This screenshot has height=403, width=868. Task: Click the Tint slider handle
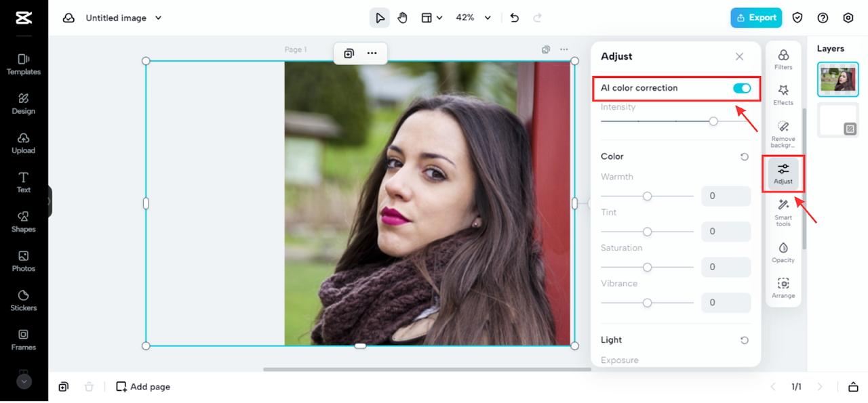(648, 232)
